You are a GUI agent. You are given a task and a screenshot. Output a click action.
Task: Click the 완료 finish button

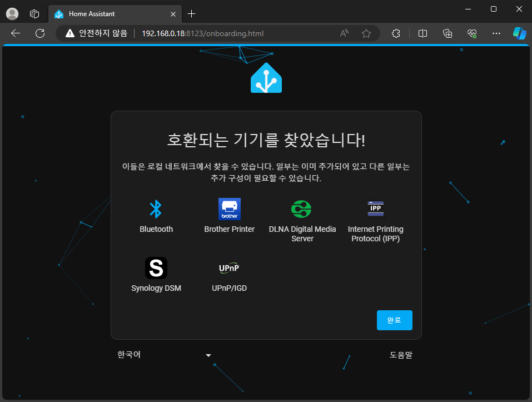pos(395,320)
